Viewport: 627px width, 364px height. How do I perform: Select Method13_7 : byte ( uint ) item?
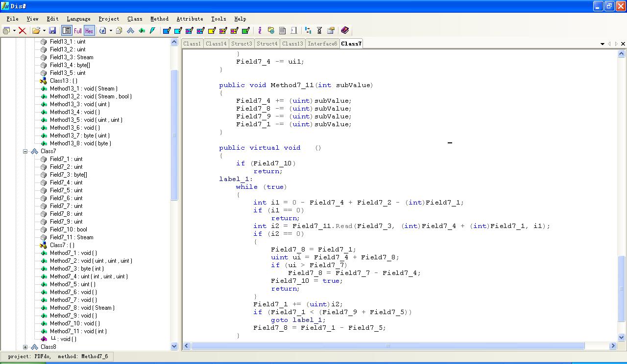coord(79,136)
